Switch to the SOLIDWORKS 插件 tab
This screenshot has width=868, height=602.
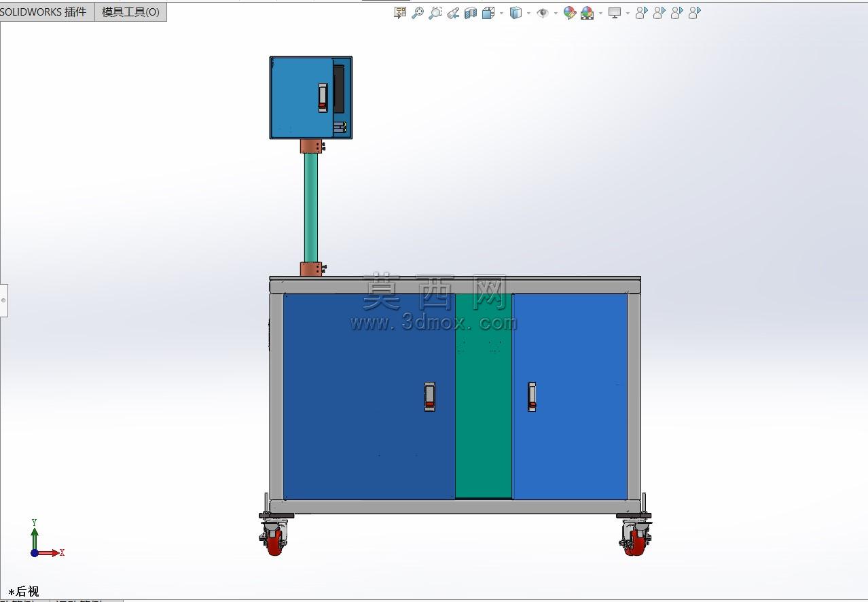click(46, 12)
